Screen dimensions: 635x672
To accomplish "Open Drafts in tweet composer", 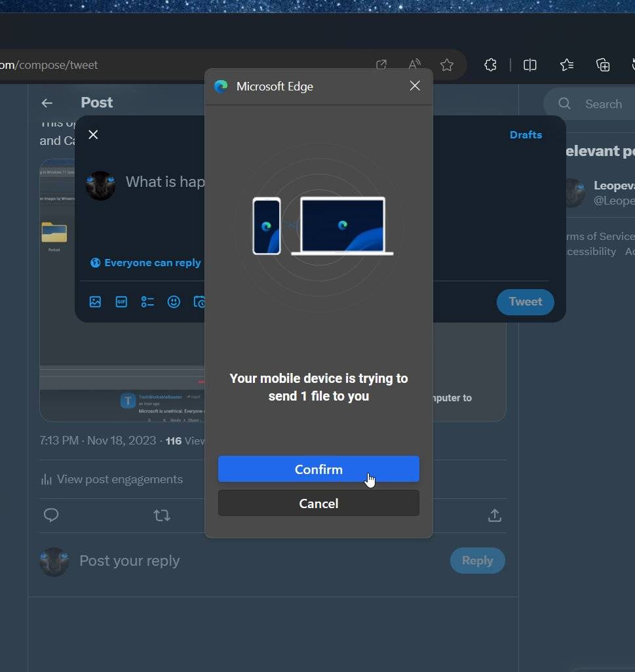I will 526,134.
